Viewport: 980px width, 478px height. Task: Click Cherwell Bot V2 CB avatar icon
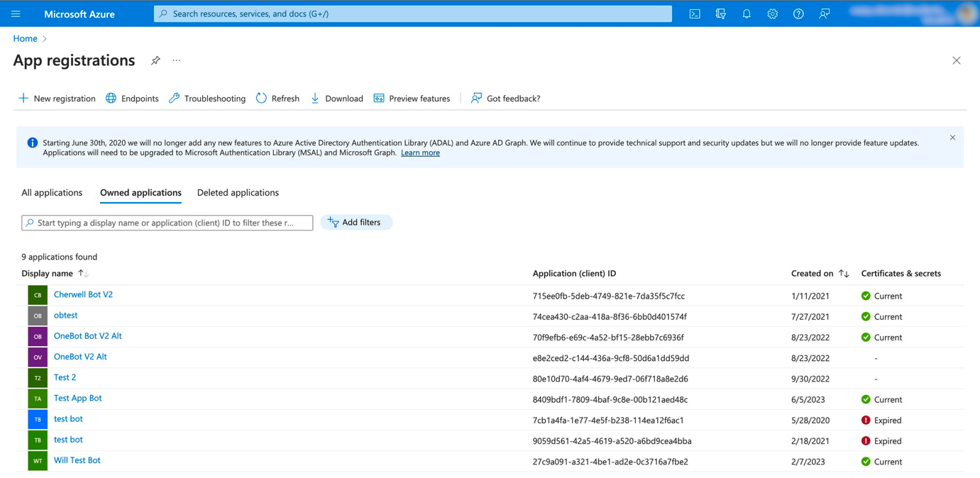(38, 295)
